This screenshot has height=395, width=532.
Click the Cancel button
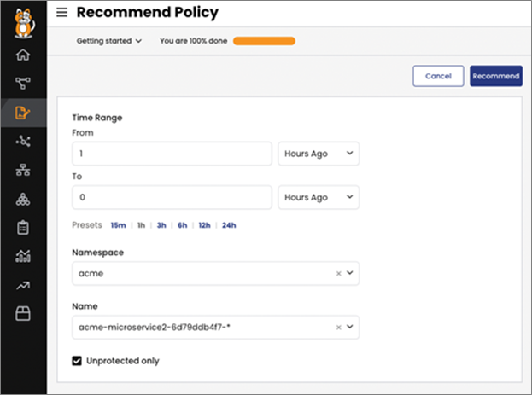[438, 76]
